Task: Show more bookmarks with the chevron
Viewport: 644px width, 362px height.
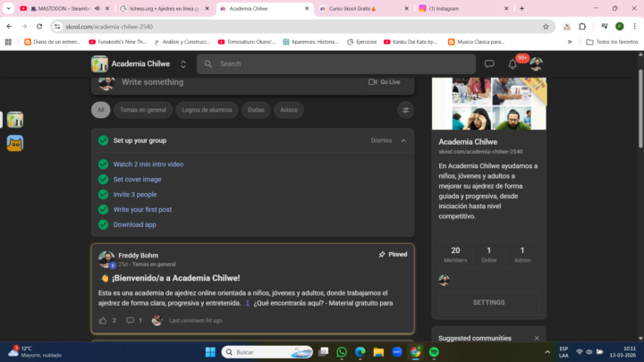Action: 570,42
